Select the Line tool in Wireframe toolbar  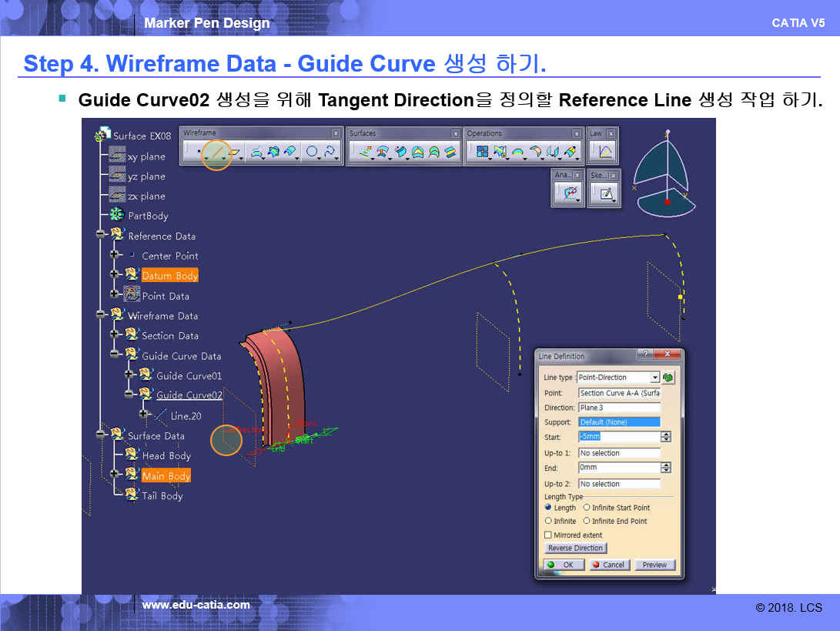[x=217, y=153]
